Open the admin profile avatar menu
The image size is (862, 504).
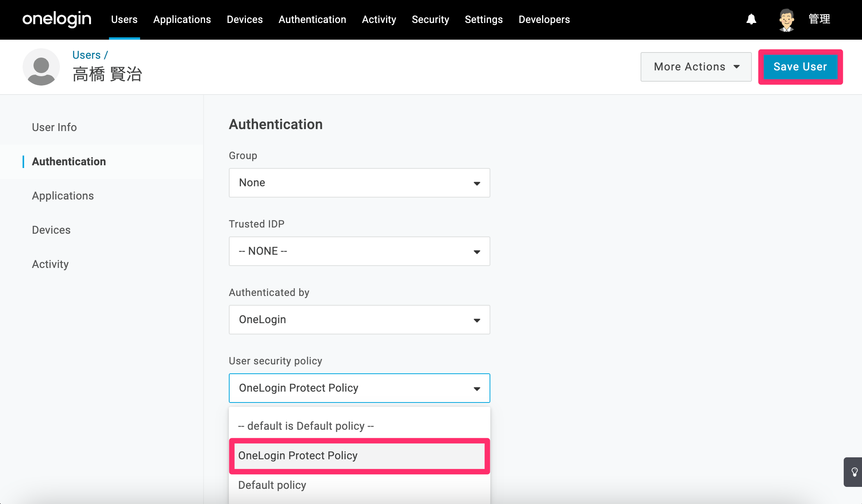point(787,19)
